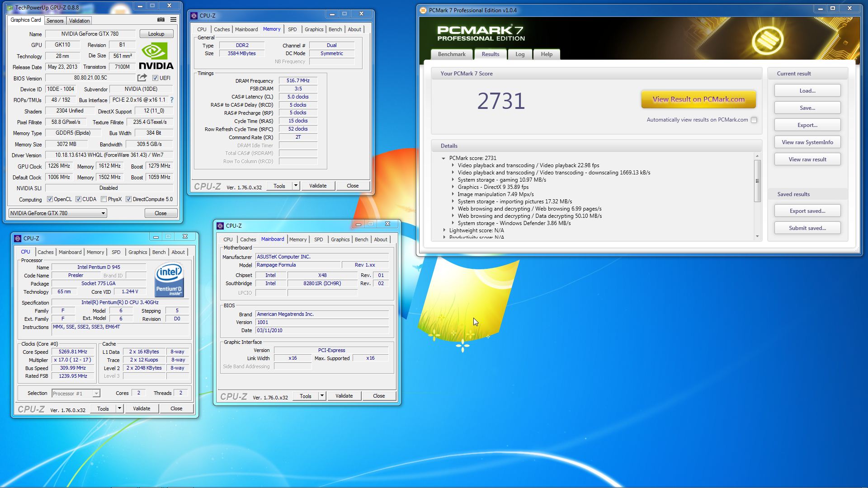
Task: Click Load... in Current result panel
Action: [x=807, y=91]
